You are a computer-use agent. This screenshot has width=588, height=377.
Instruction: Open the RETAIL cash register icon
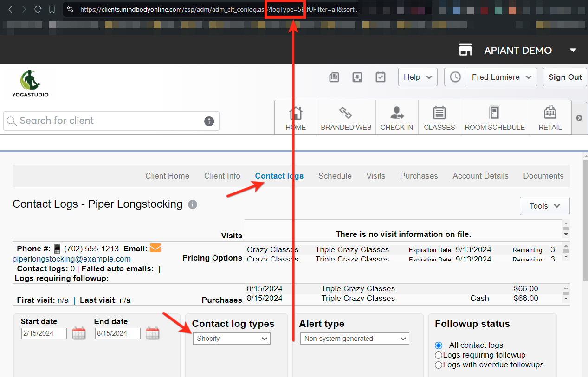pyautogui.click(x=550, y=113)
